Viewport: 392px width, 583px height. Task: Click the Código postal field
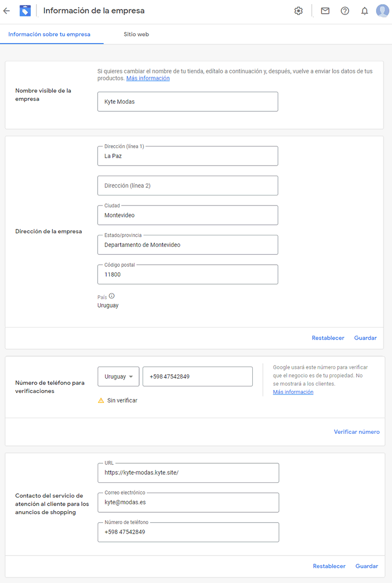(x=188, y=274)
